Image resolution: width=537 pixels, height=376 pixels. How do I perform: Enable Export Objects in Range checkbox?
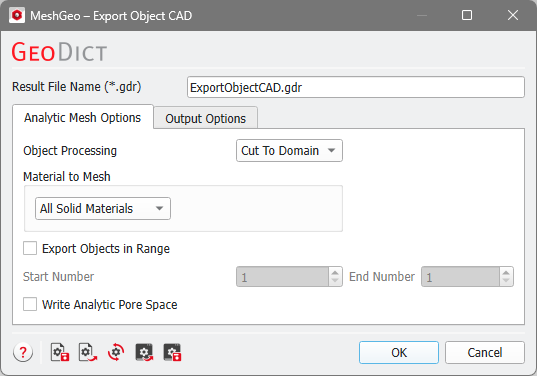30,248
